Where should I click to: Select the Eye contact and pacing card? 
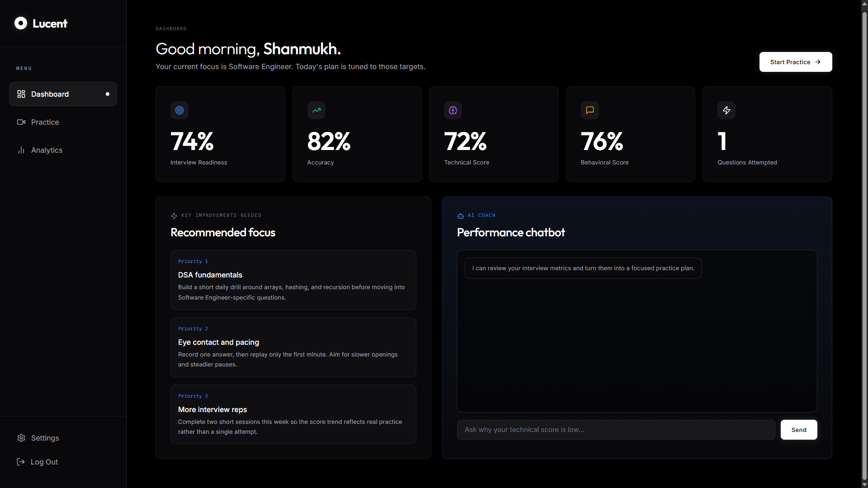tap(293, 347)
